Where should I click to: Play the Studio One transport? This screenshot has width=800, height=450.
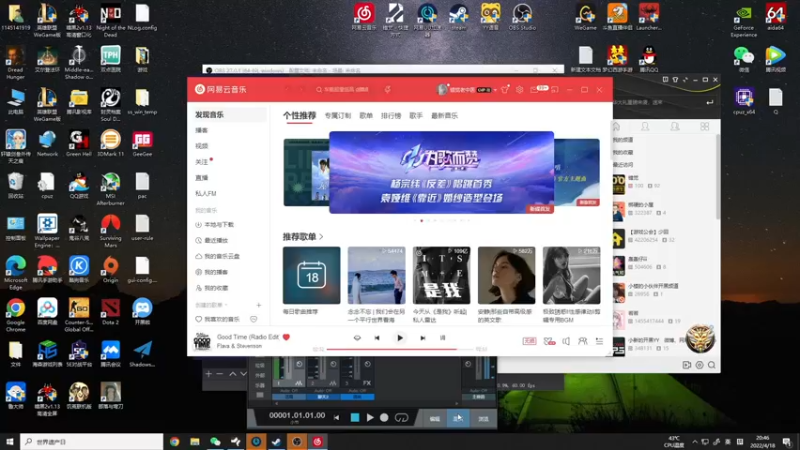[x=370, y=418]
